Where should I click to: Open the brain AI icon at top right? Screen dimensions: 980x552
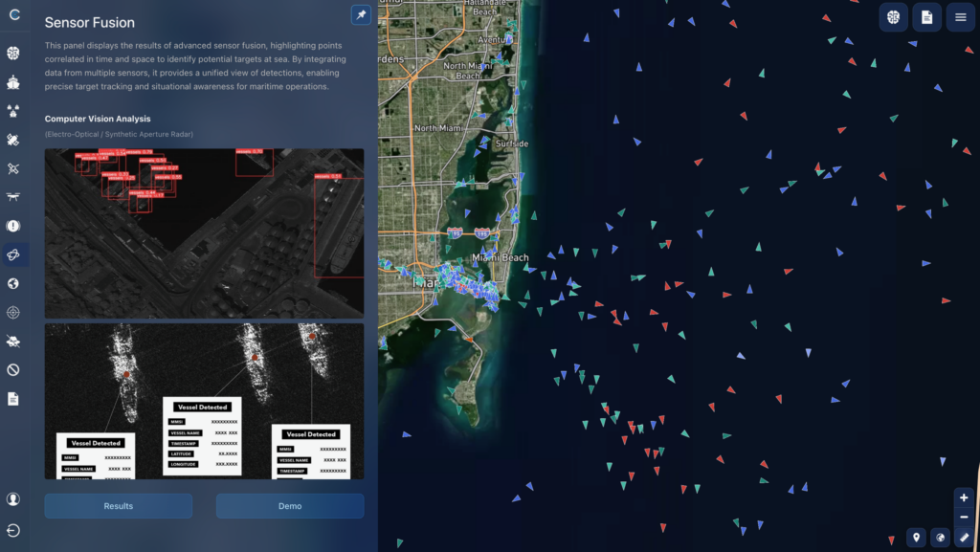(893, 17)
